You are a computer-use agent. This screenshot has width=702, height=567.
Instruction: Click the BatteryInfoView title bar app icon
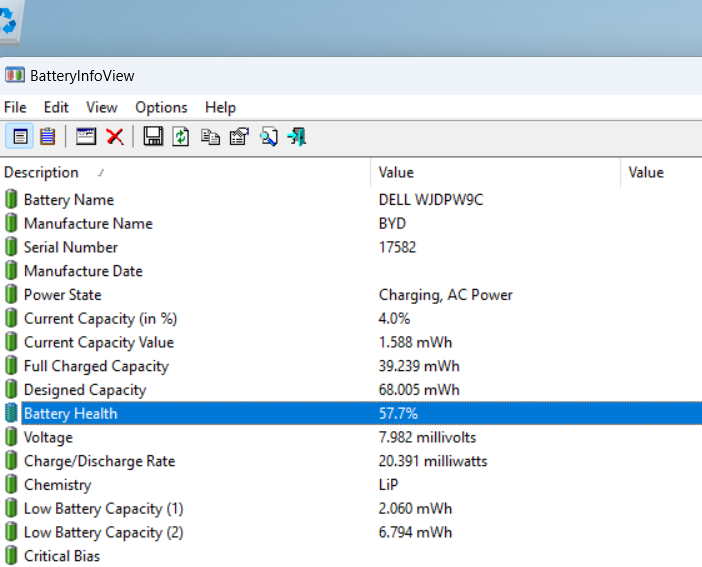click(15, 75)
